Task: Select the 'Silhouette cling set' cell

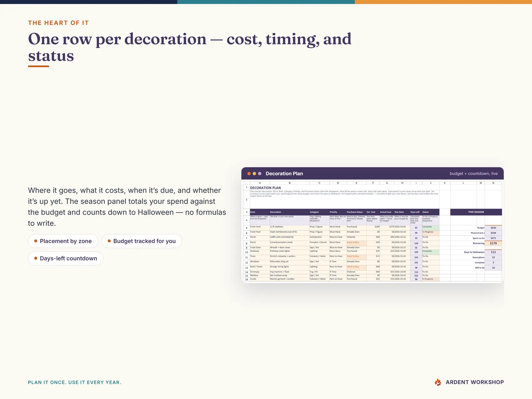Action: click(289, 263)
